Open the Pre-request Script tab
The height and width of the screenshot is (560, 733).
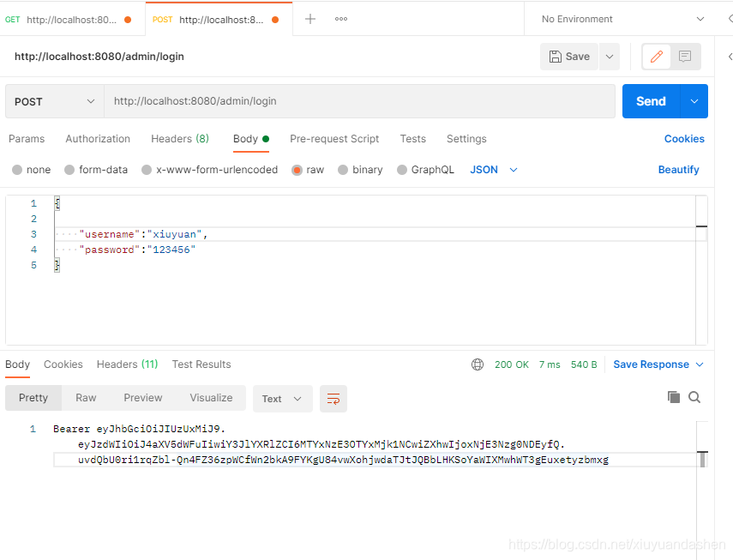(x=334, y=139)
